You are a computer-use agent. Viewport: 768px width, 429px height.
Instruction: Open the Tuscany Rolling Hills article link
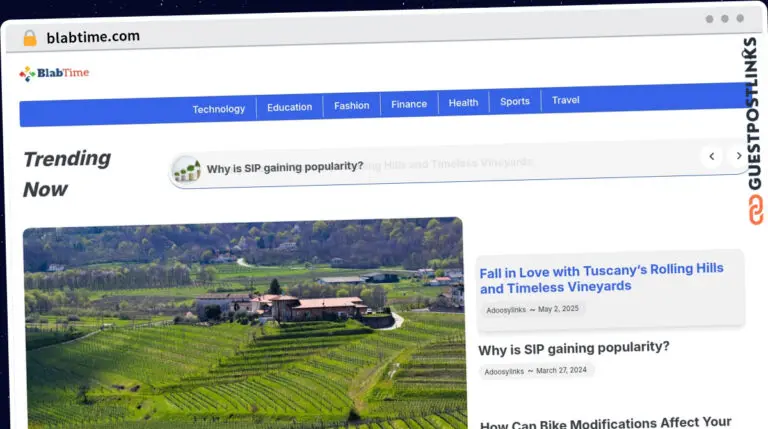tap(601, 278)
